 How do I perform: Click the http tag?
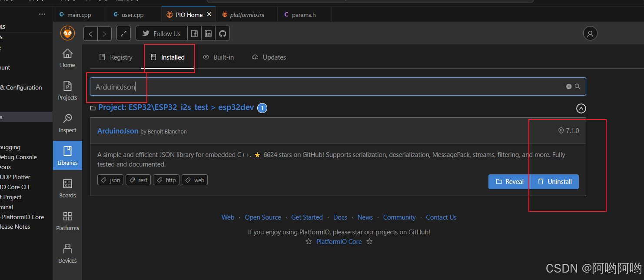[166, 180]
